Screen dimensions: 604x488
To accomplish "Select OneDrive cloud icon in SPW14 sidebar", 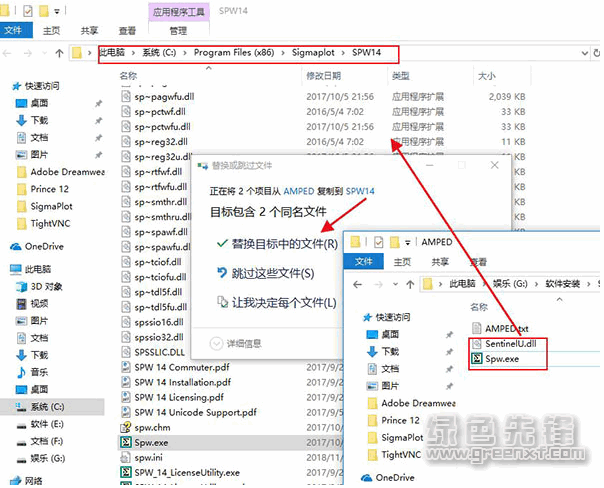I will [x=16, y=247].
